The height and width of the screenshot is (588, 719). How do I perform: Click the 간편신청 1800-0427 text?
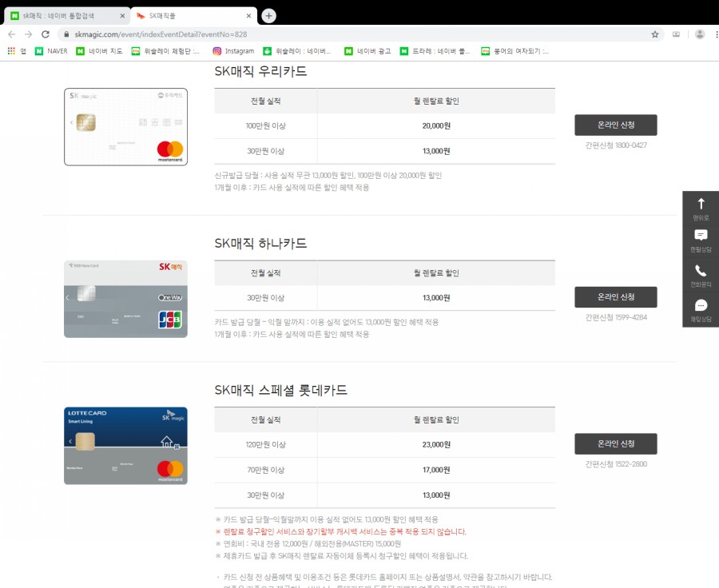tap(616, 145)
